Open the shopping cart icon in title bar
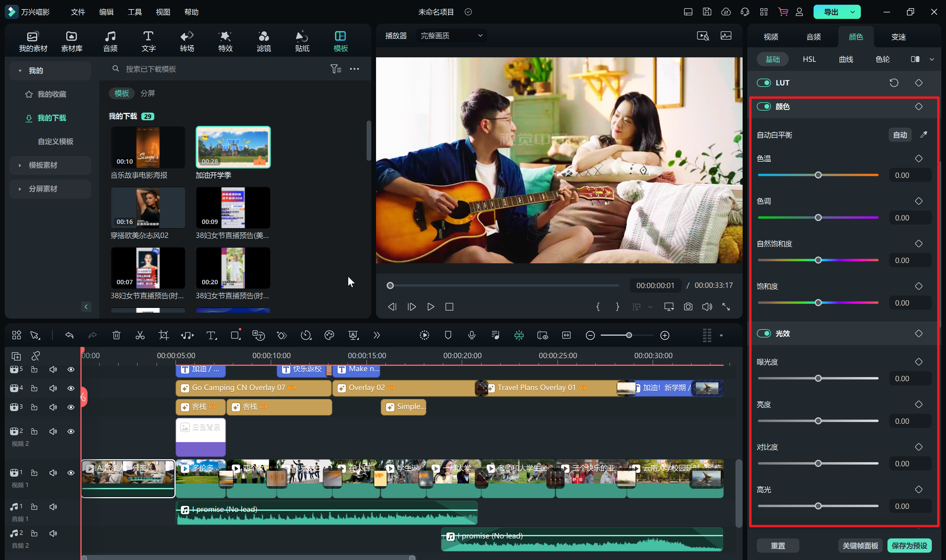The height and width of the screenshot is (560, 946). pos(783,12)
